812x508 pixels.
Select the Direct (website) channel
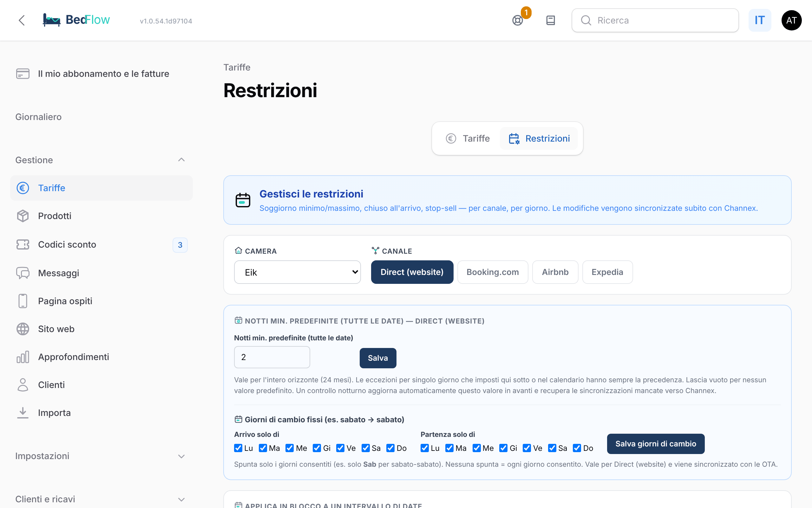[412, 272]
